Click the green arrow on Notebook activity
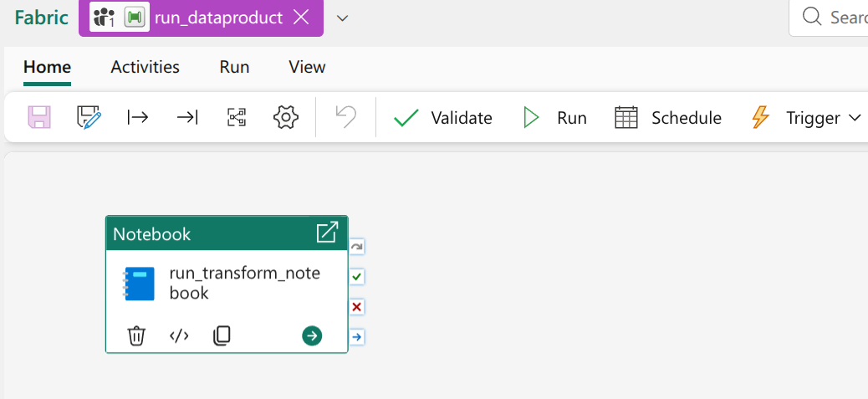868x399 pixels. click(x=312, y=336)
